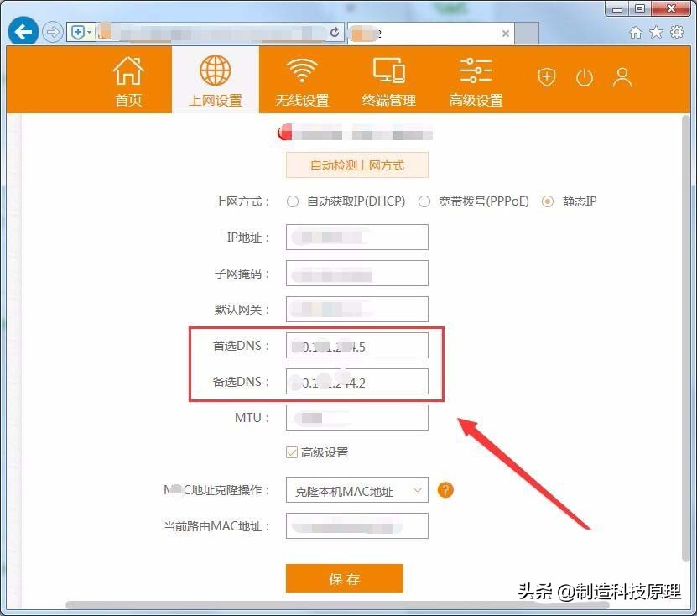Open the 终端管理 device management tab
Viewport: 697px width, 616px height.
tap(389, 81)
